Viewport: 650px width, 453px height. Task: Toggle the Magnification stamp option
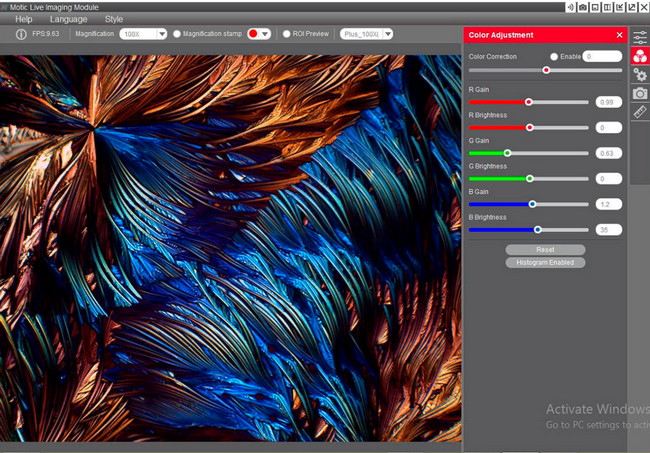(178, 34)
